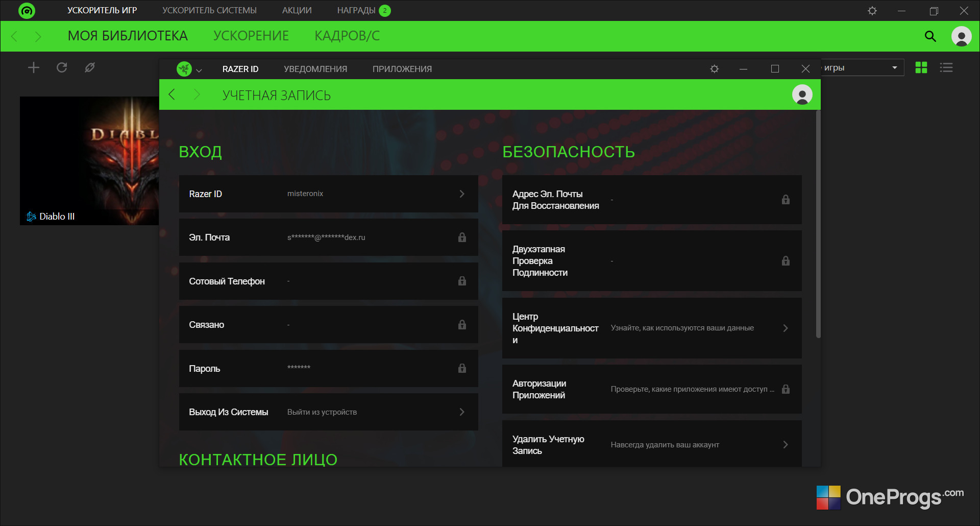This screenshot has width=980, height=526.
Task: Open the Приложения tab
Action: point(402,69)
